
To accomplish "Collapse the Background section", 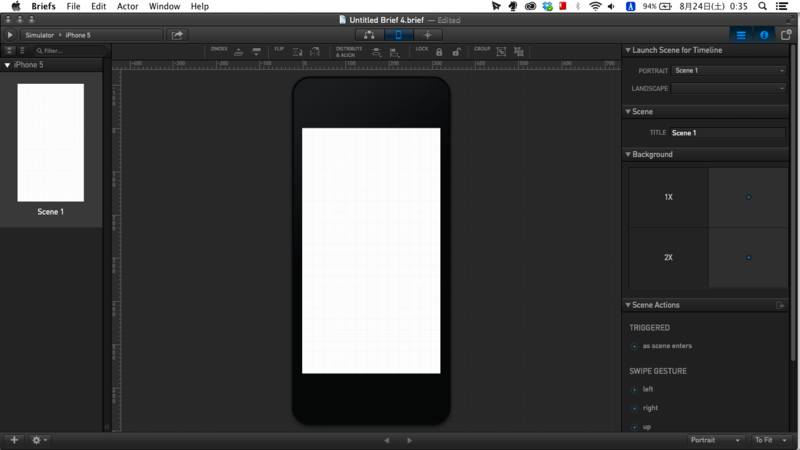I will pyautogui.click(x=628, y=154).
